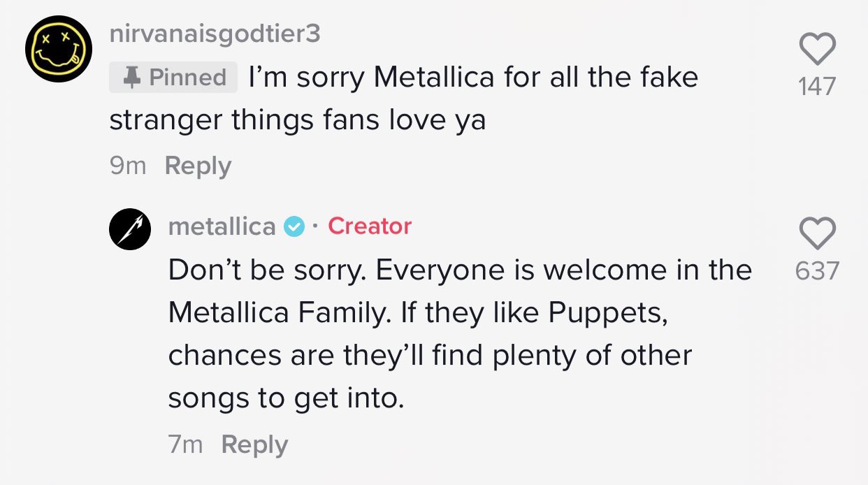
Task: Click the 147 like count
Action: pyautogui.click(x=817, y=87)
